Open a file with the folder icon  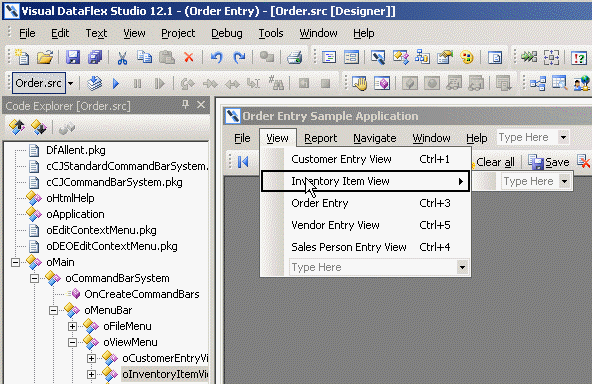(45, 57)
